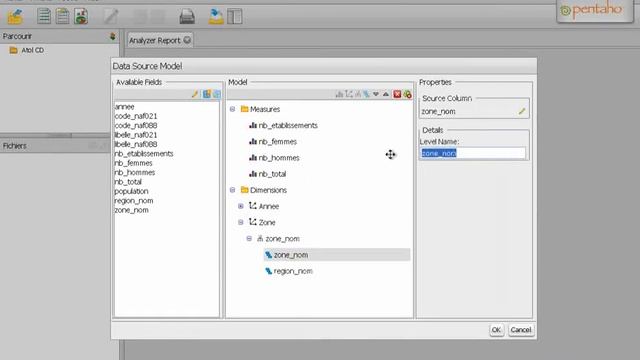Select nb_total in Available Fields
Viewport: 640px width, 360px height.
[x=128, y=182]
